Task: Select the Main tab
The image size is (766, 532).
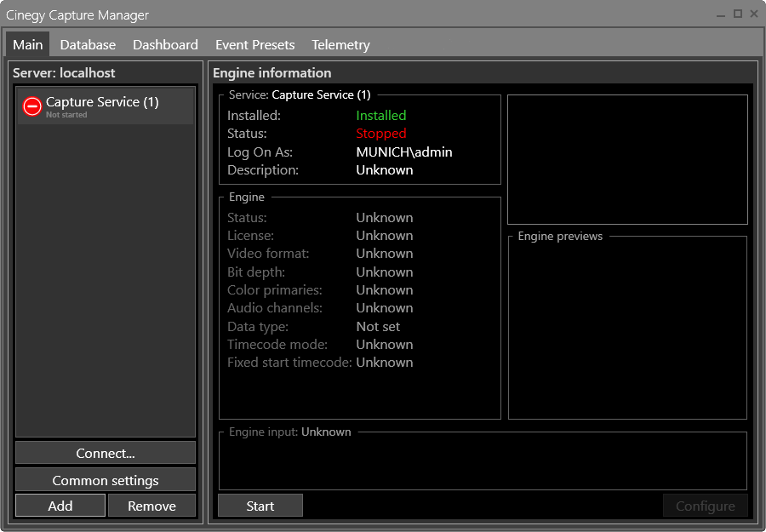Action: click(x=27, y=44)
